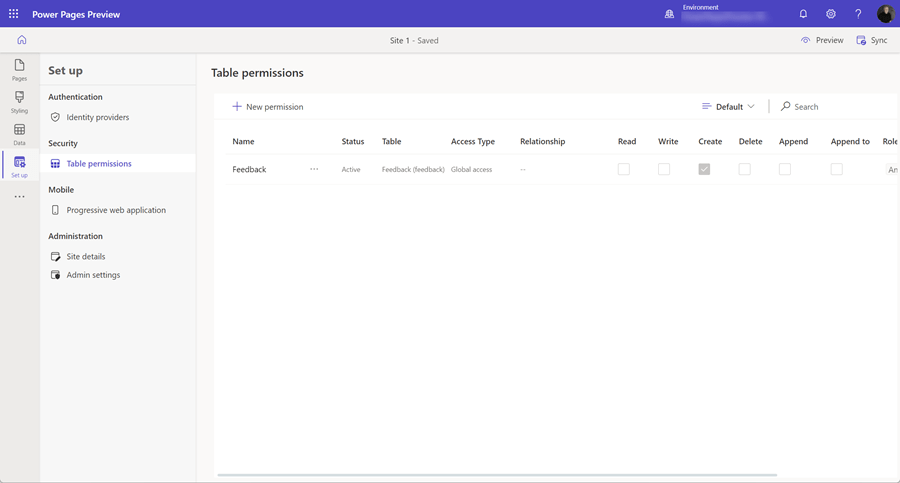The height and width of the screenshot is (483, 900).
Task: Open the settings gear
Action: coord(831,14)
